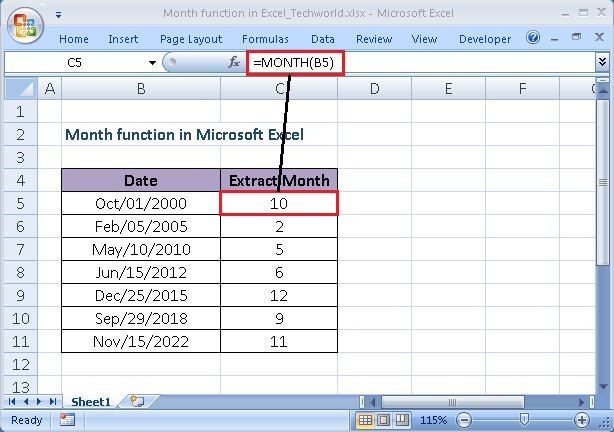
Task: Open the Formulas ribbon tab
Action: [265, 39]
